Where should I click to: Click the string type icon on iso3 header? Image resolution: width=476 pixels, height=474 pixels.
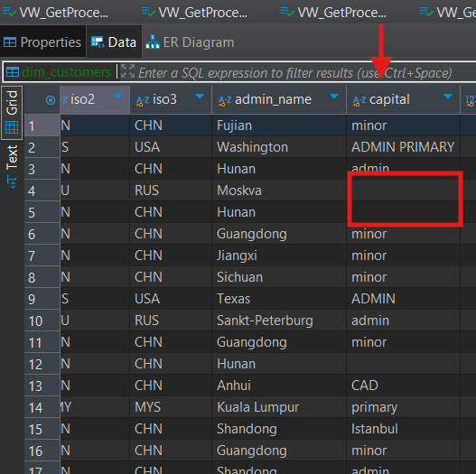coord(143,101)
